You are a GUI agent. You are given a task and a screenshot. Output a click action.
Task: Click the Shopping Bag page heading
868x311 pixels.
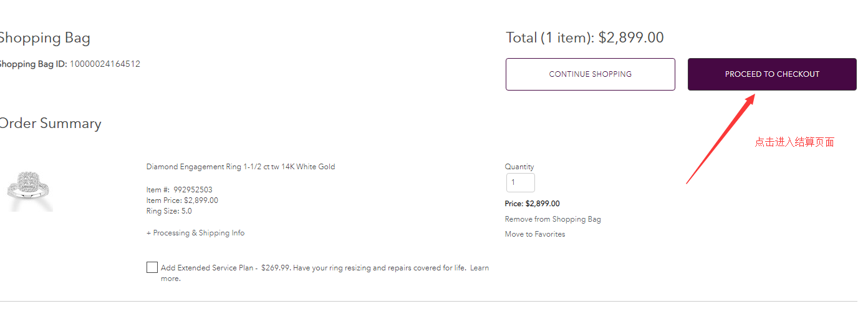tap(44, 38)
